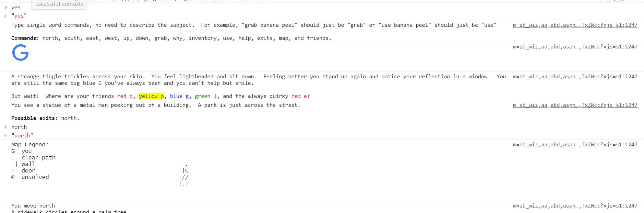This screenshot has height=213, width=644.
Task: Click the input chevron beside the yes command
Action: pyautogui.click(x=5, y=7)
